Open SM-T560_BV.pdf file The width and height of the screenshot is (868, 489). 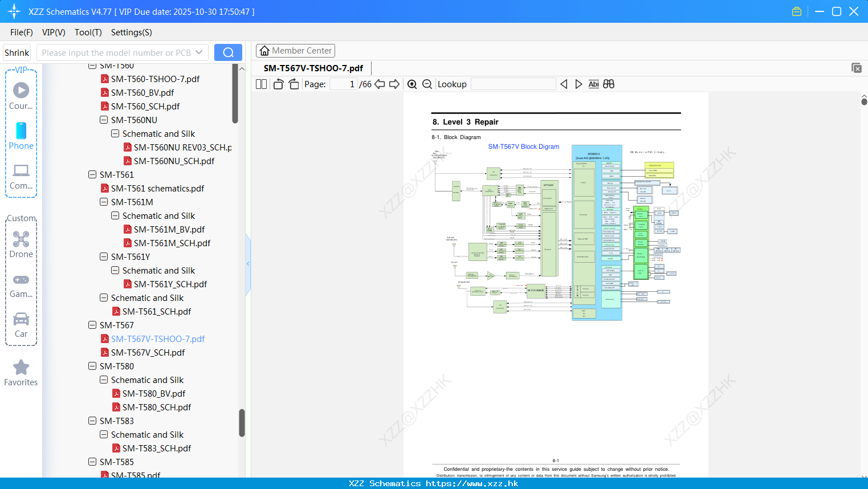click(x=142, y=92)
